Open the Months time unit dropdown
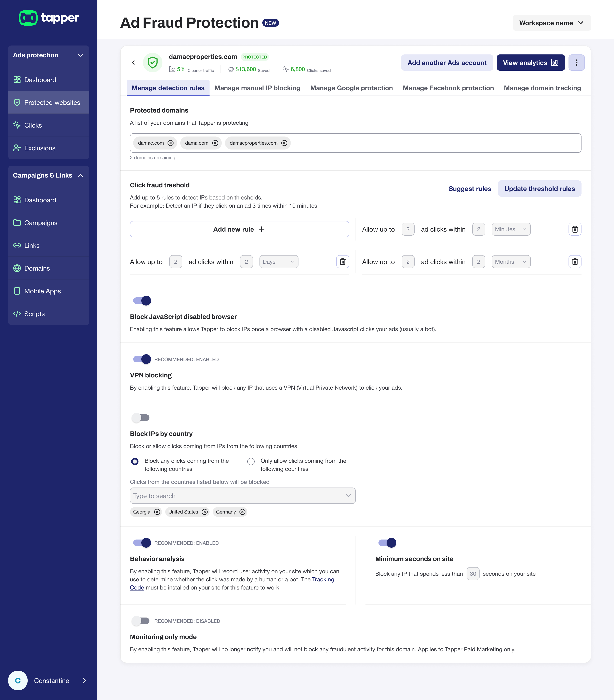Viewport: 614px width, 700px height. [511, 262]
